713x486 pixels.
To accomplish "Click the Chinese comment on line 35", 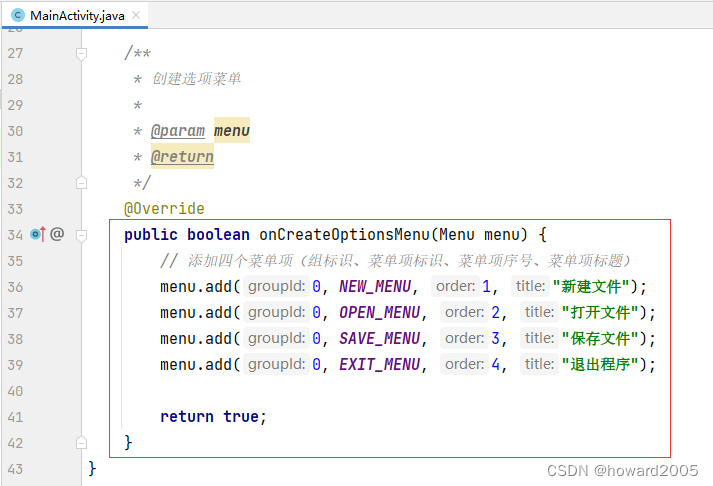I will click(396, 261).
